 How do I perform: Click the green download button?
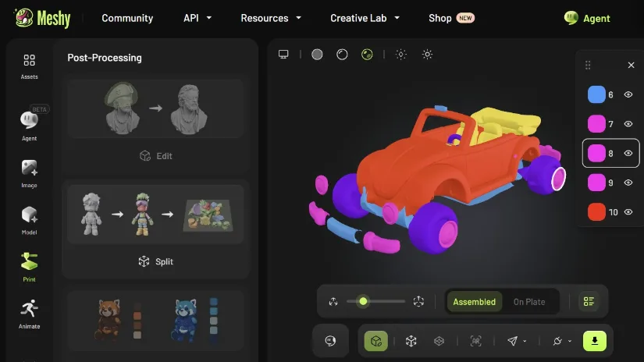[595, 341]
